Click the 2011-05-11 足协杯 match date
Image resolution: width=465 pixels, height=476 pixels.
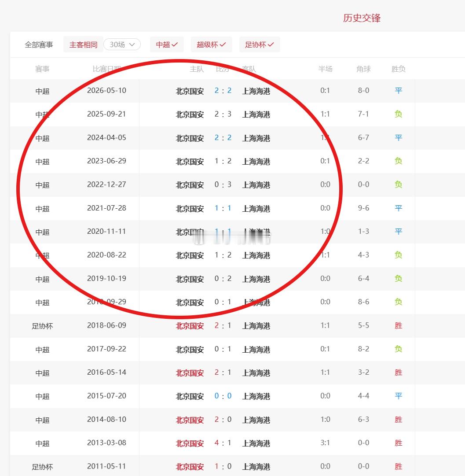click(x=106, y=466)
